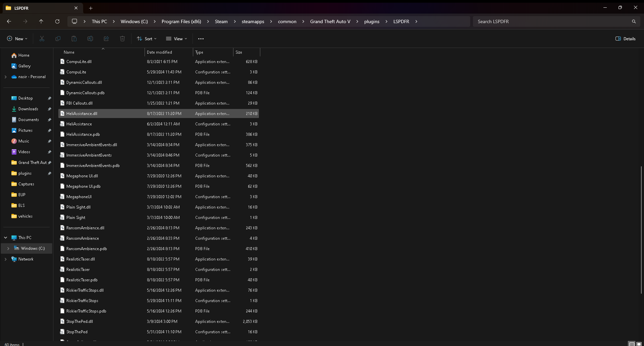This screenshot has height=346, width=644.
Task: Open Music quick access folder
Action: (23, 141)
